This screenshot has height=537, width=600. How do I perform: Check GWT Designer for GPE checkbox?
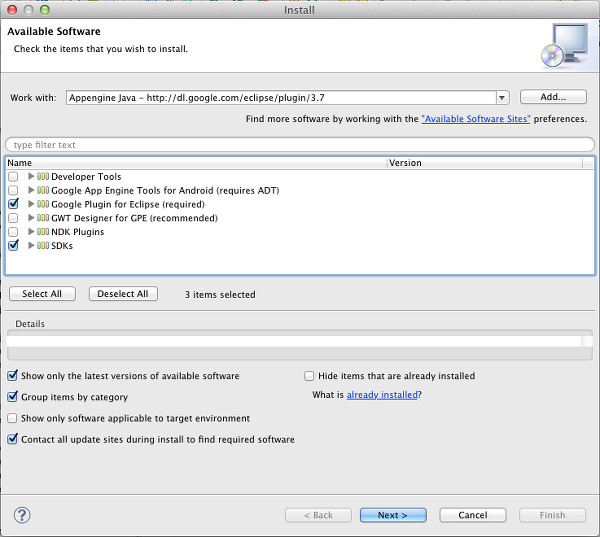(x=13, y=218)
